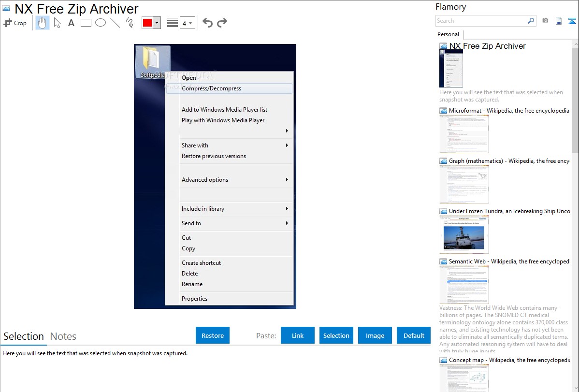Open the Microformat - Wikipedia snapshot title

[x=509, y=111]
